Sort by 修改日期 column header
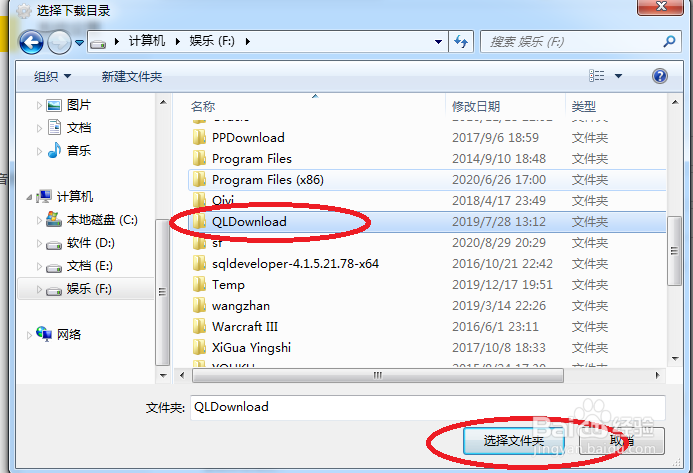693x473 pixels. tap(476, 106)
